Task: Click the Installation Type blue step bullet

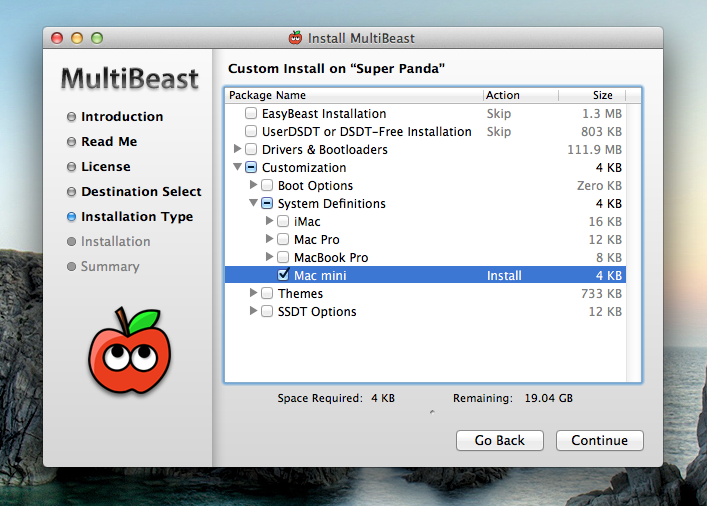Action: click(71, 217)
